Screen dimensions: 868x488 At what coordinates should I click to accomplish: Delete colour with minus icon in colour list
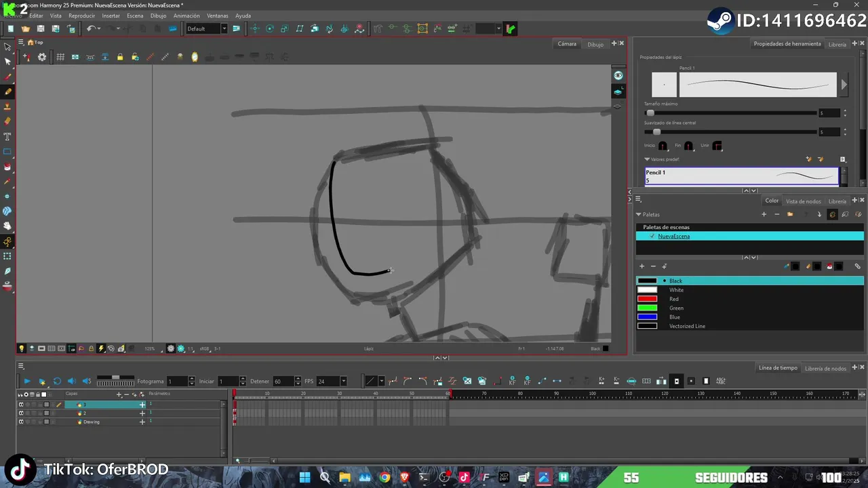tap(653, 266)
